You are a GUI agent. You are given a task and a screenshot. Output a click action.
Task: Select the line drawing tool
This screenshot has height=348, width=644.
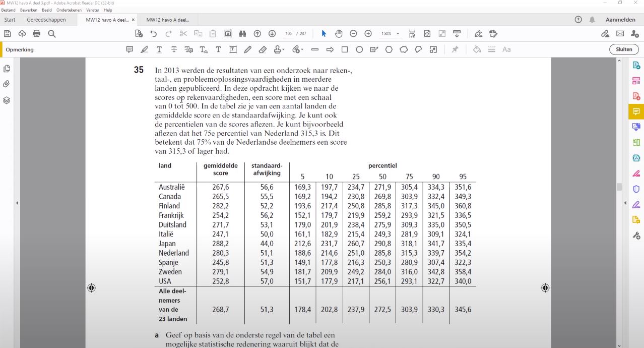[x=315, y=49]
